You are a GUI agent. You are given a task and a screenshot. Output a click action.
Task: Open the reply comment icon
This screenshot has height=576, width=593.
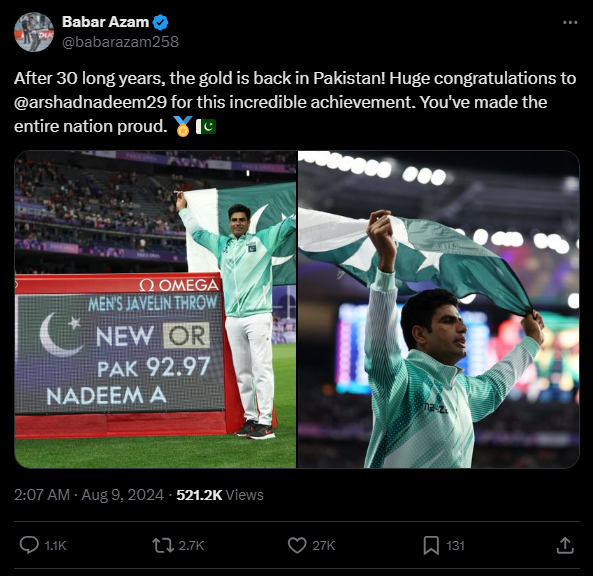click(29, 545)
